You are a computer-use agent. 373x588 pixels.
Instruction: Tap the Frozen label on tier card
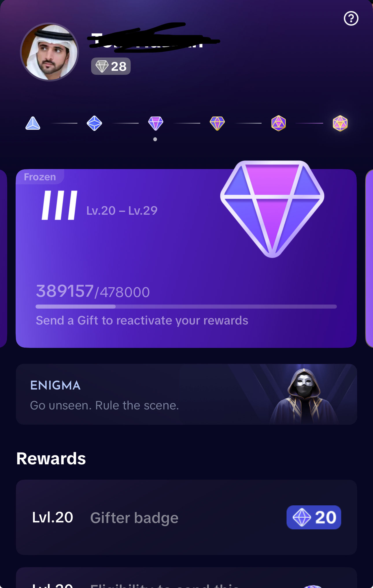point(40,177)
